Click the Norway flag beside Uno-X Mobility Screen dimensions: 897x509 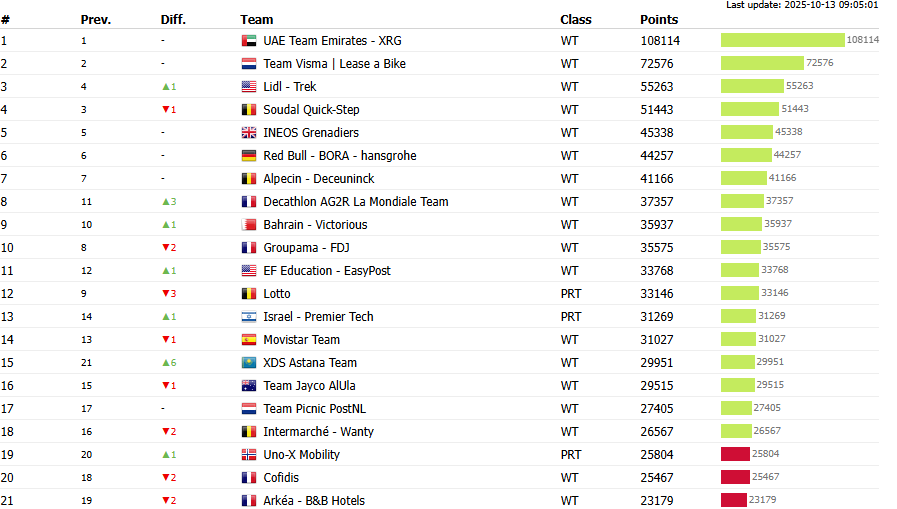click(x=249, y=455)
